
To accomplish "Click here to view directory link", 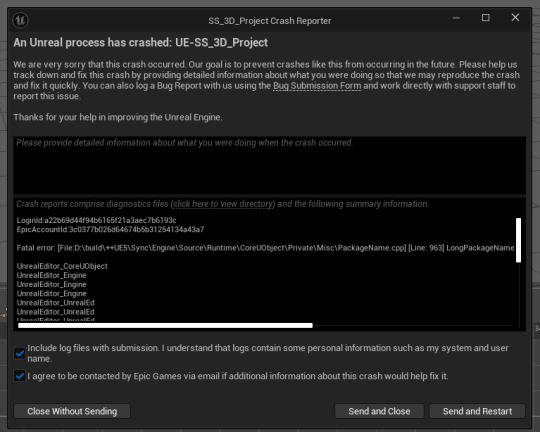I will coord(223,204).
